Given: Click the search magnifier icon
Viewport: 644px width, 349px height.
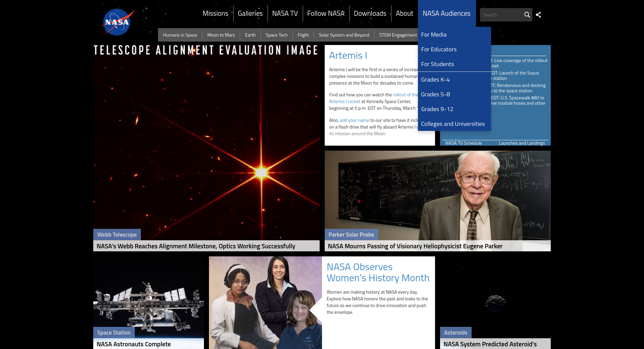Looking at the screenshot, I should 527,15.
